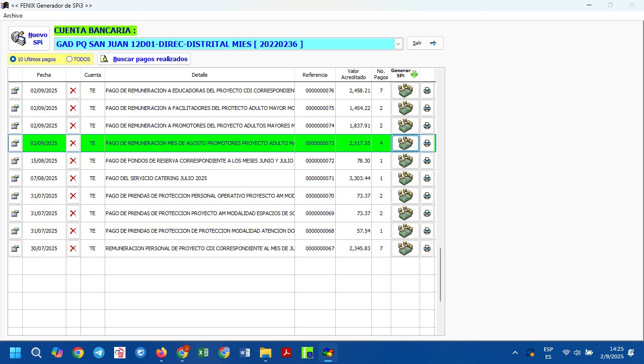This screenshot has width=644, height=364.
Task: Generate SPi for reference 0000000072
Action: (405, 161)
